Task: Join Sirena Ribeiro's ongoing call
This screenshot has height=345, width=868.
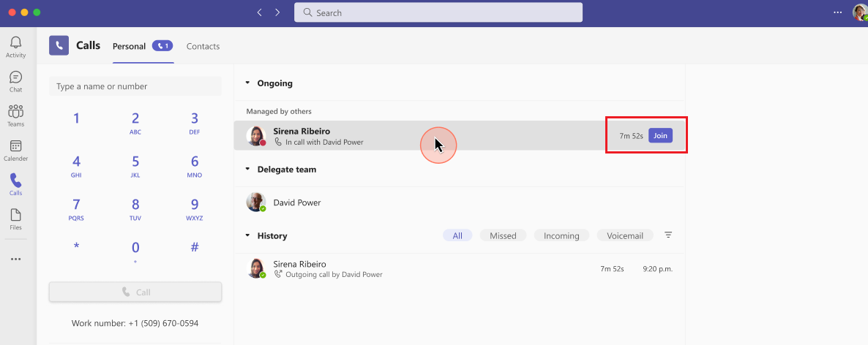Action: pyautogui.click(x=660, y=135)
